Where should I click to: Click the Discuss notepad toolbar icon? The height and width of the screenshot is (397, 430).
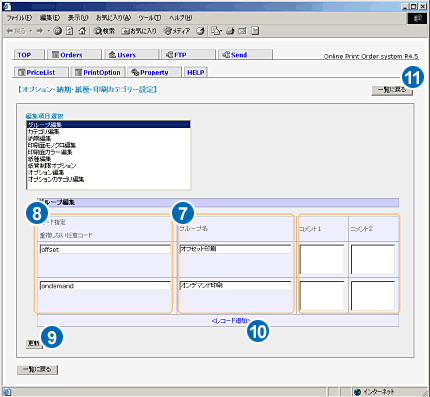tap(255, 31)
